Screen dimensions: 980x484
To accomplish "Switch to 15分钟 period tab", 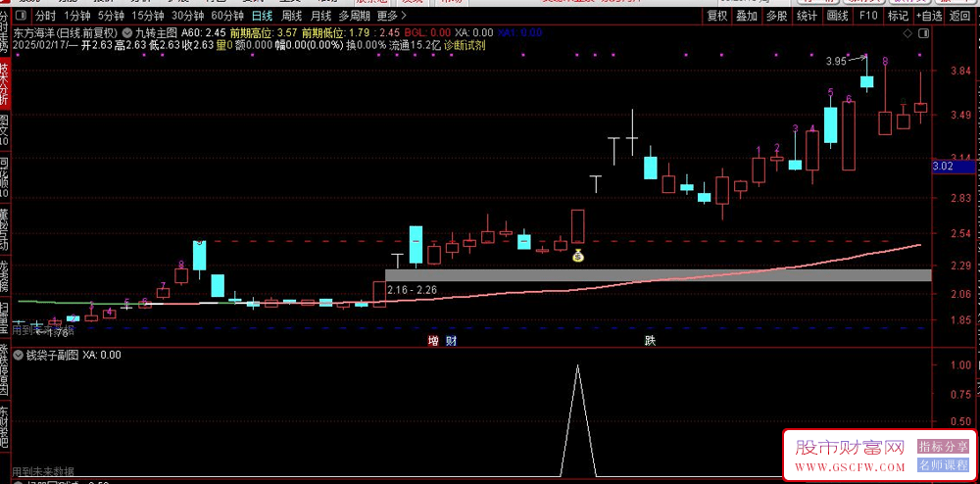I will [148, 15].
